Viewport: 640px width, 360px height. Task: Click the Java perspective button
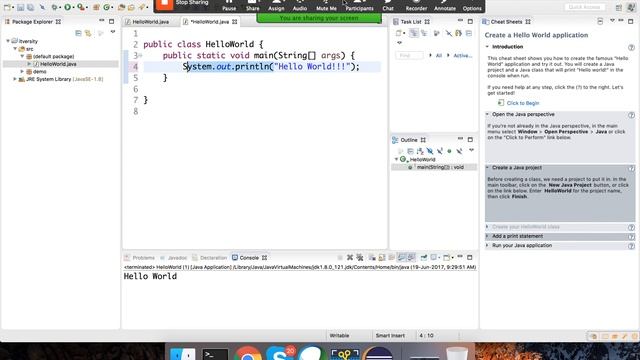click(x=630, y=7)
